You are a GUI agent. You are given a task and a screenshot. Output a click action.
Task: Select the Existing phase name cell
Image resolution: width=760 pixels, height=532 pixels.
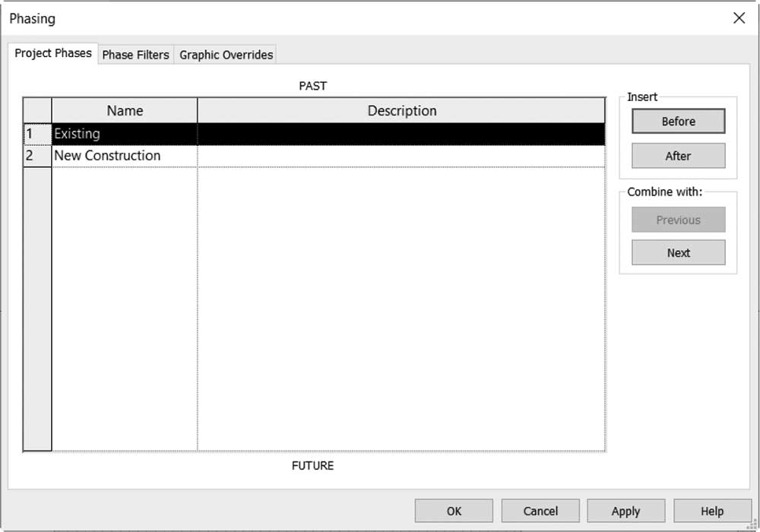(x=125, y=134)
